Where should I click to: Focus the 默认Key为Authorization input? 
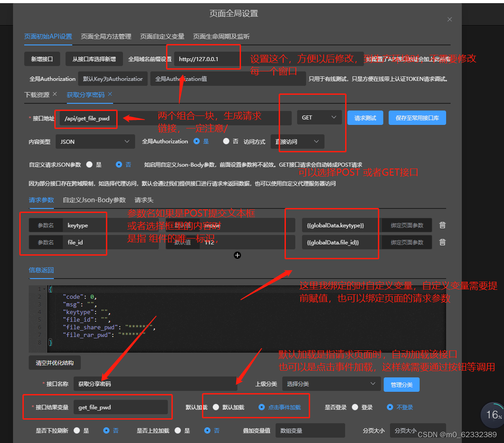[x=113, y=79]
